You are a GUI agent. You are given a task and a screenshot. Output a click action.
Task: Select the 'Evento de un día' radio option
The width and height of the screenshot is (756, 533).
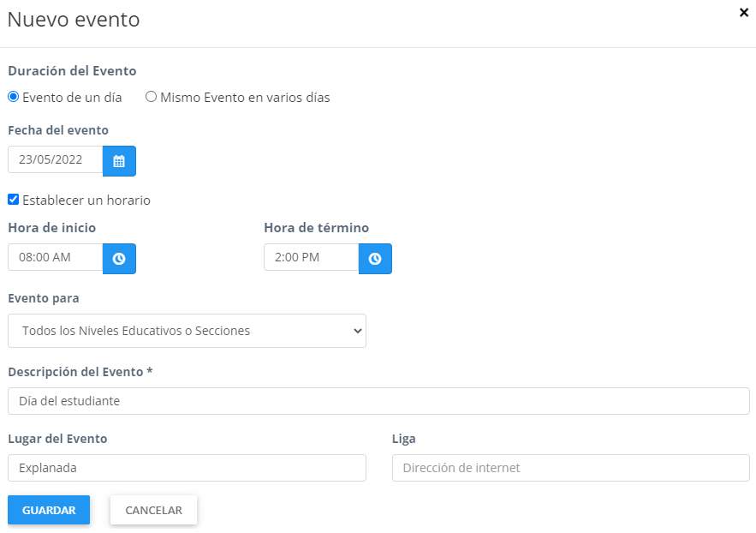pos(14,98)
